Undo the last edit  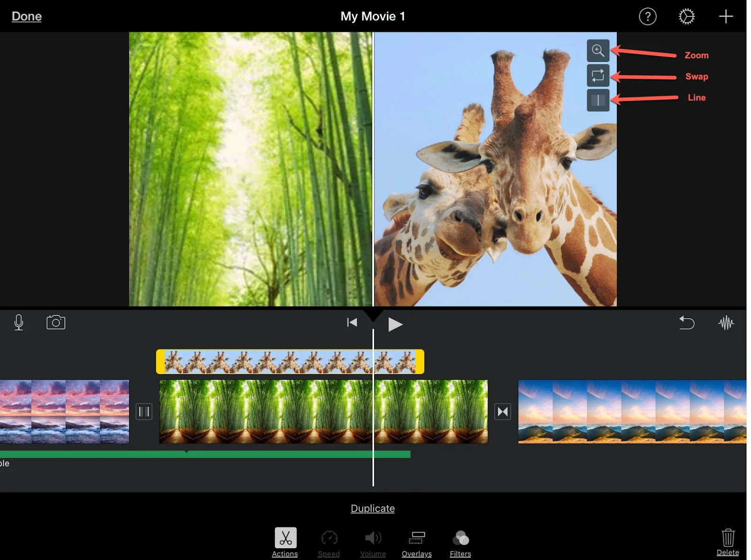(686, 323)
